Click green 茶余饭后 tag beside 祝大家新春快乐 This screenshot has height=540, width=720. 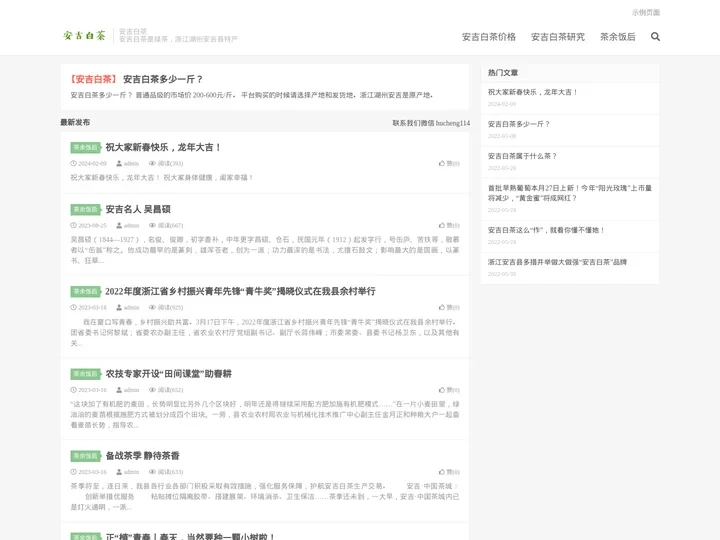pyautogui.click(x=85, y=147)
